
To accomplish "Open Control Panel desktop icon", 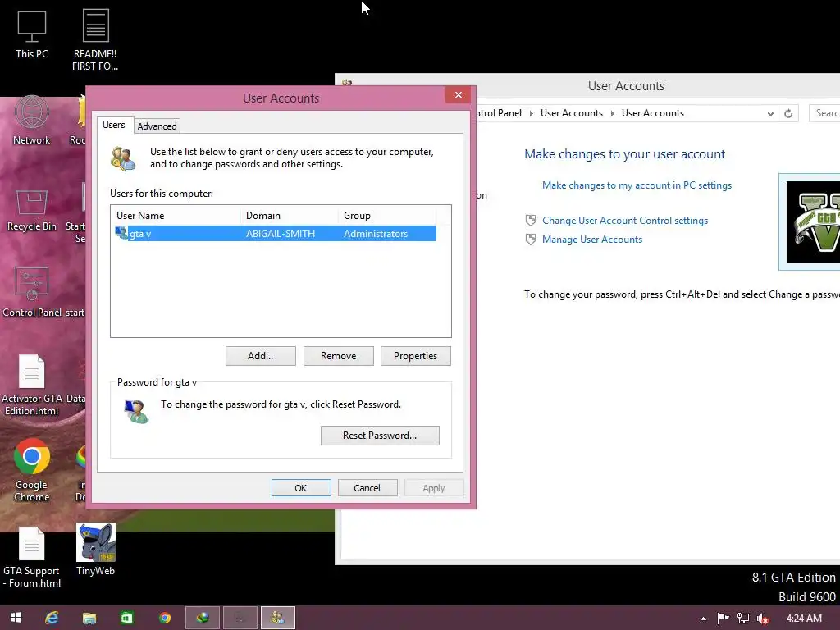I will click(32, 293).
